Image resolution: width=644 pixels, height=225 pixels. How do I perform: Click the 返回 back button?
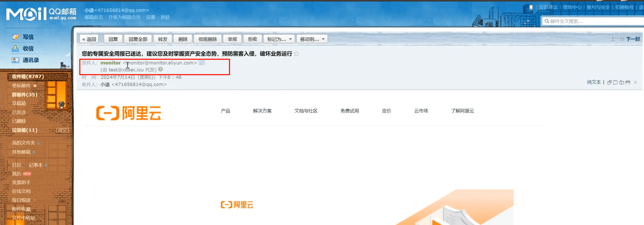(89, 39)
